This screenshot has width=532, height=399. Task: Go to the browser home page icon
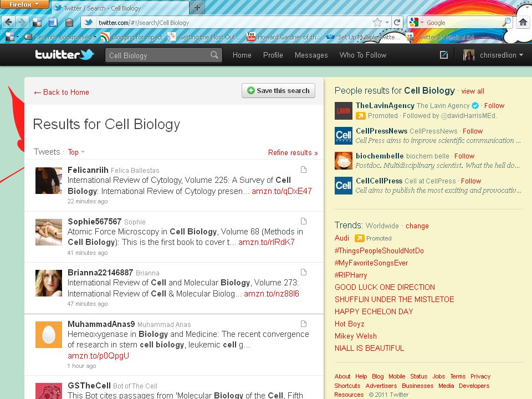pyautogui.click(x=523, y=22)
